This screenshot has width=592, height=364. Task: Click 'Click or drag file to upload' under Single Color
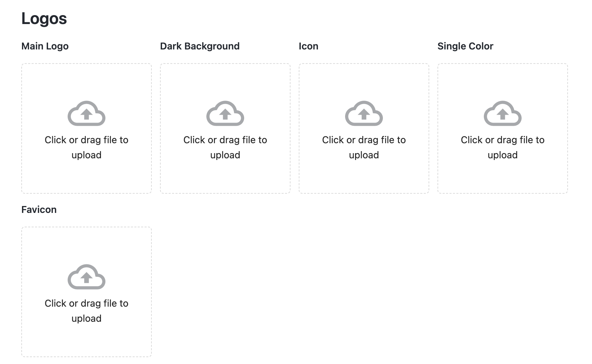(502, 147)
